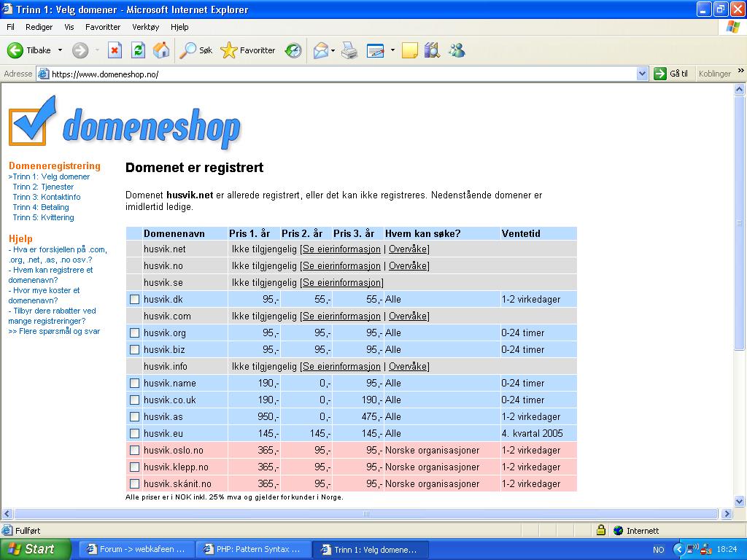
Task: Open the Rediger menu
Action: pos(39,27)
